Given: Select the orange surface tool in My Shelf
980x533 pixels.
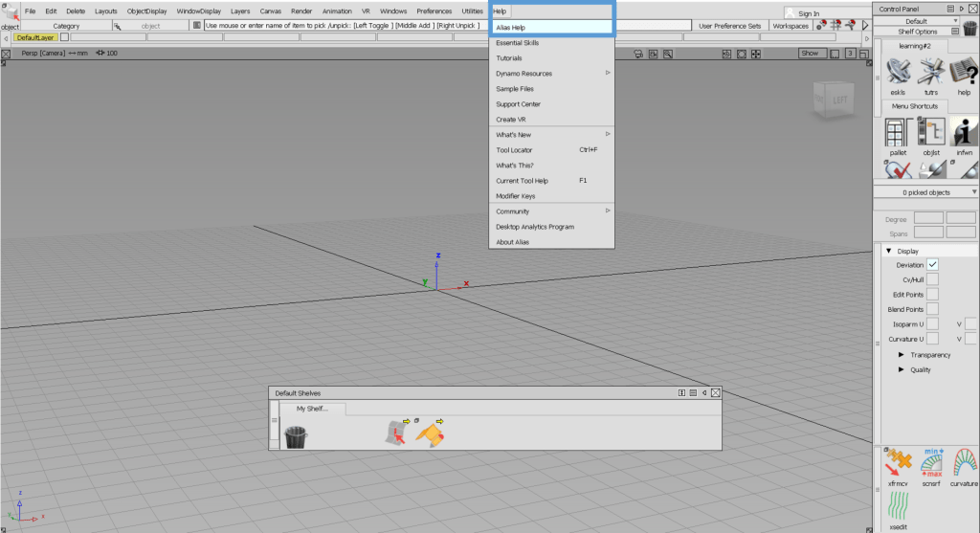Looking at the screenshot, I should click(x=430, y=433).
